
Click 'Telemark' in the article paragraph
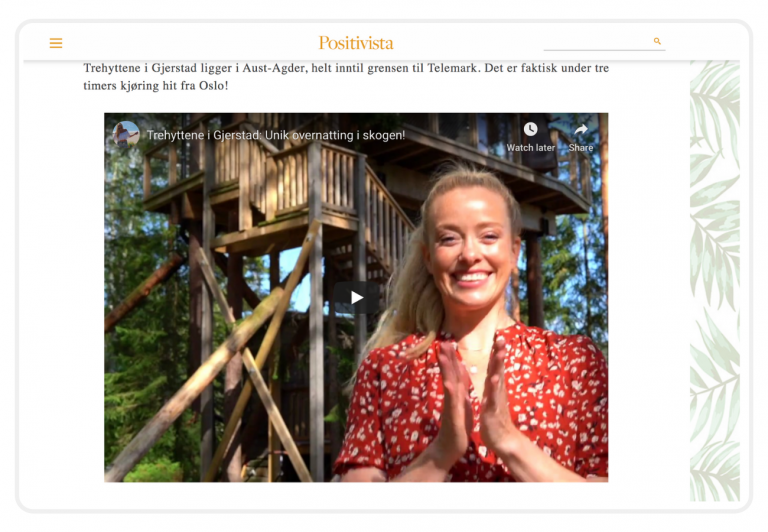(452, 68)
